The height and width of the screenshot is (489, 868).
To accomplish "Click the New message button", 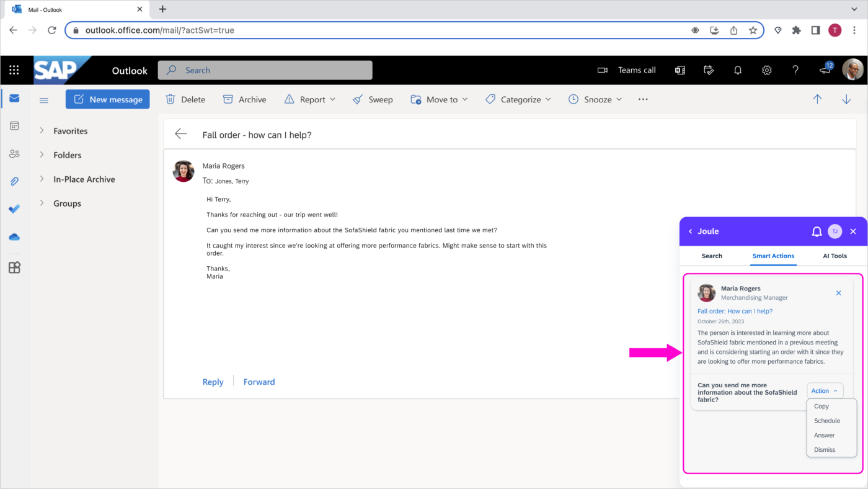I will [x=108, y=99].
